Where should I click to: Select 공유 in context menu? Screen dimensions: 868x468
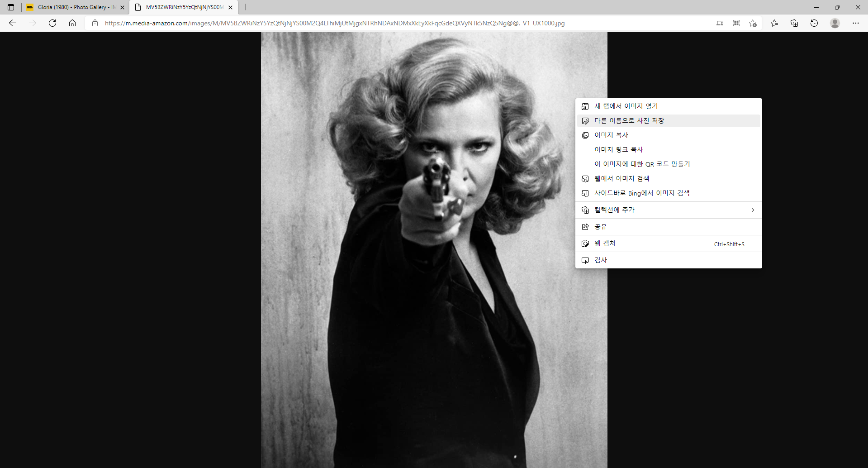pyautogui.click(x=669, y=227)
